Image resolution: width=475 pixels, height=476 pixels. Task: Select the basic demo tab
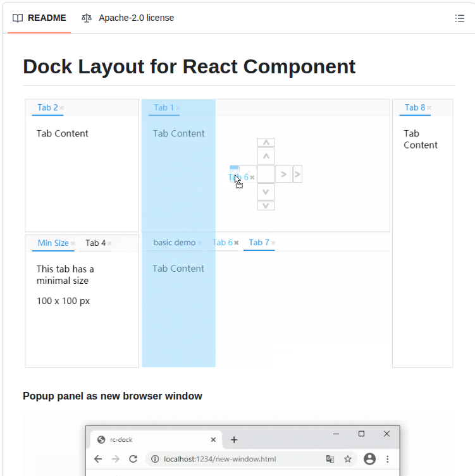(174, 243)
